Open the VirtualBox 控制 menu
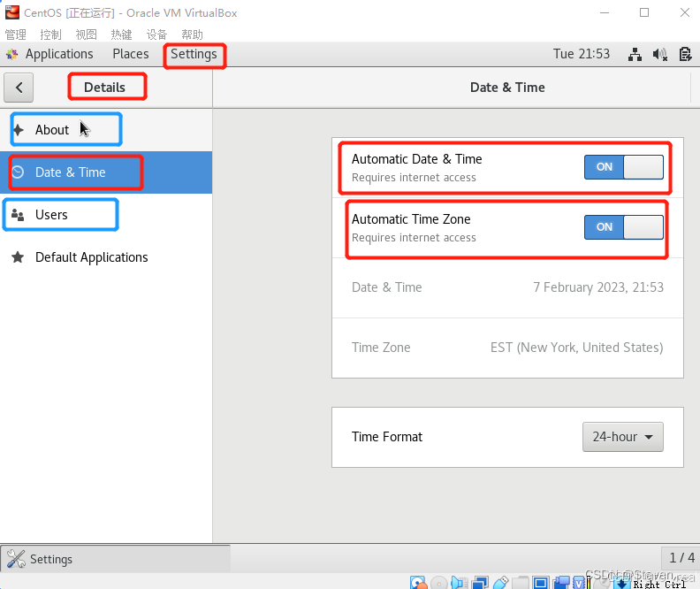700x589 pixels. (x=50, y=34)
